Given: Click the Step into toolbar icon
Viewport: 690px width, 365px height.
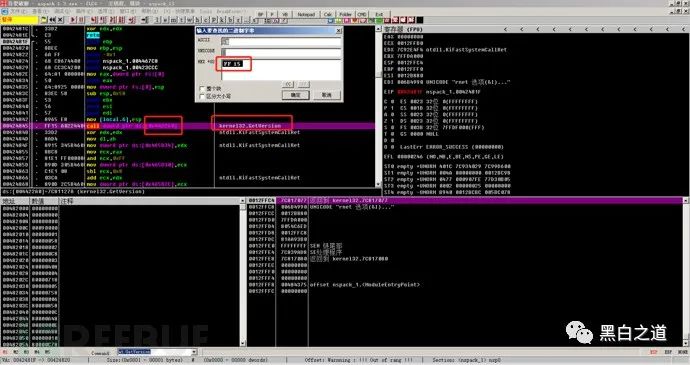Looking at the screenshot, I should 94,20.
